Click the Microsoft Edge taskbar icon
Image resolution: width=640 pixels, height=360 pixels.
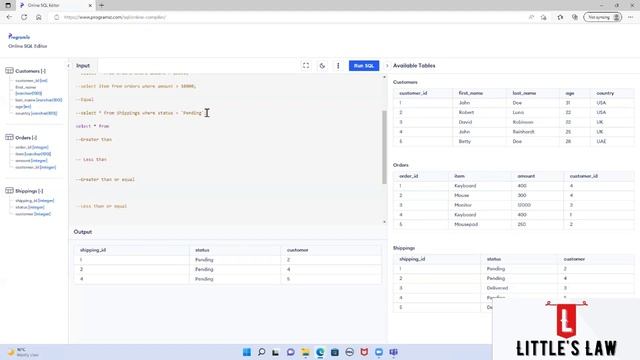(x=320, y=352)
